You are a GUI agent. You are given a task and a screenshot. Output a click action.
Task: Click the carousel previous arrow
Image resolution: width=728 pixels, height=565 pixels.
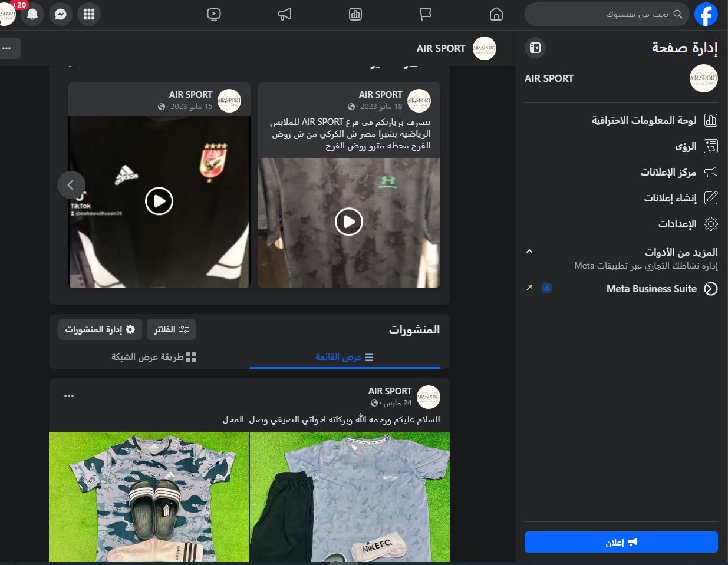click(x=71, y=185)
